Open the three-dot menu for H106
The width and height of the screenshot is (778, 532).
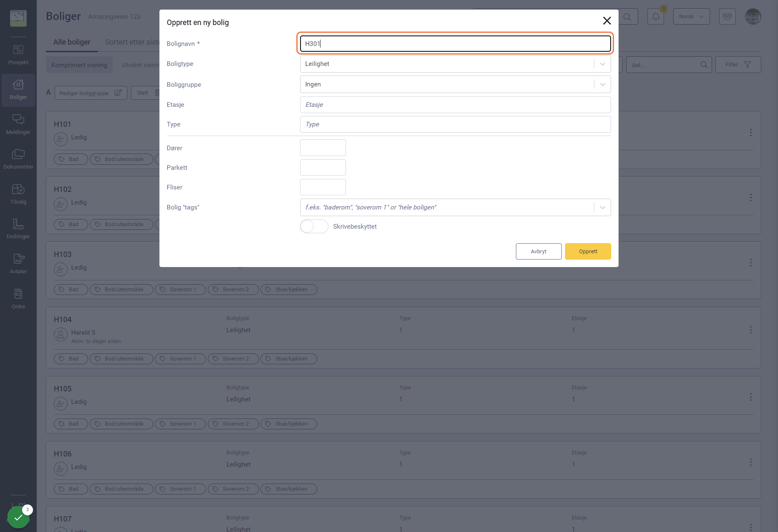751,462
